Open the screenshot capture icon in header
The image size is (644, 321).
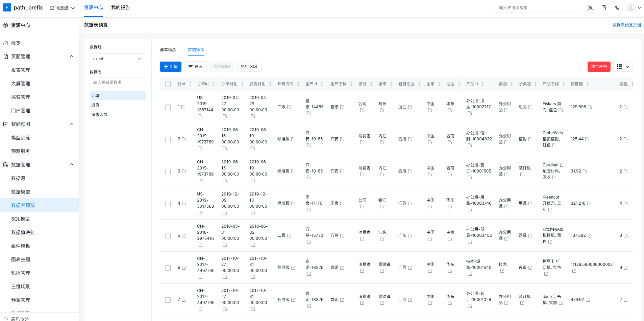(x=590, y=8)
